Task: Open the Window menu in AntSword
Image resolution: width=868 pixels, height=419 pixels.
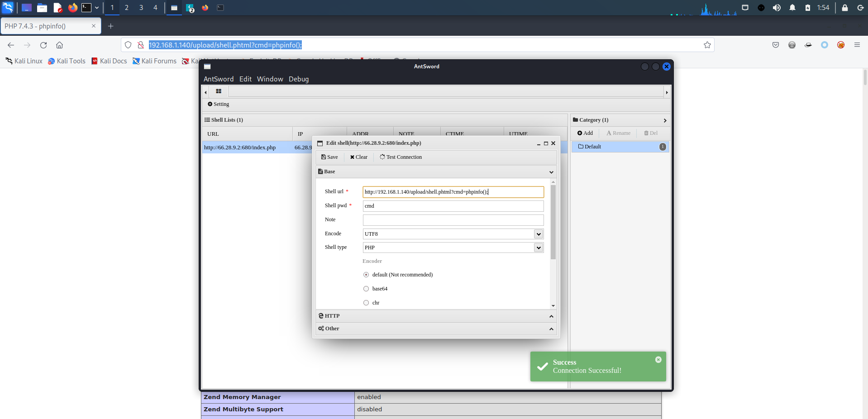Action: 270,79
